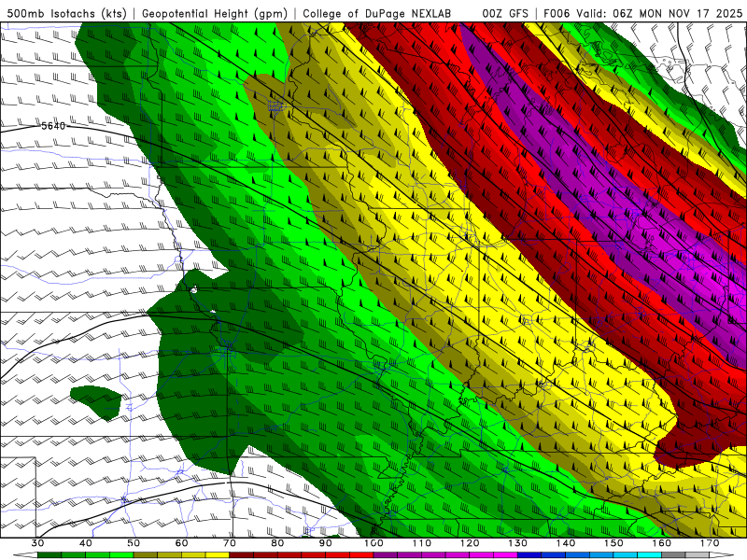Click the '5640' height contour label
The image size is (747, 560).
[53, 126]
